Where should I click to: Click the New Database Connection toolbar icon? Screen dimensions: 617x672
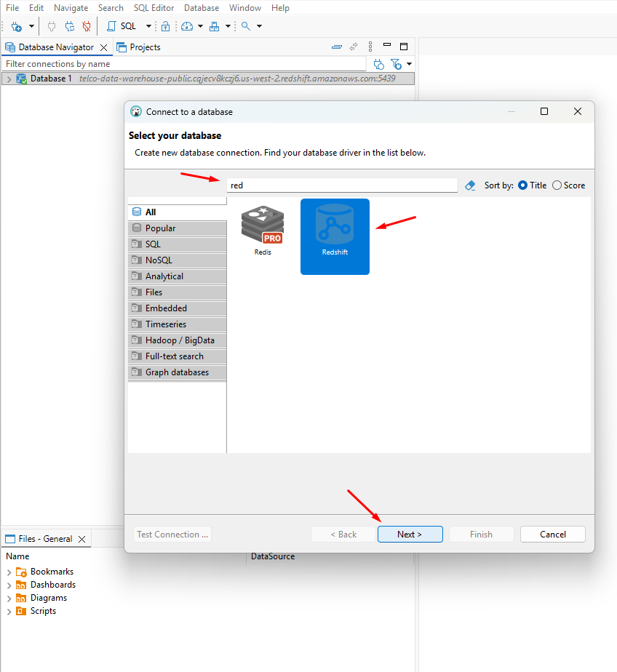17,27
